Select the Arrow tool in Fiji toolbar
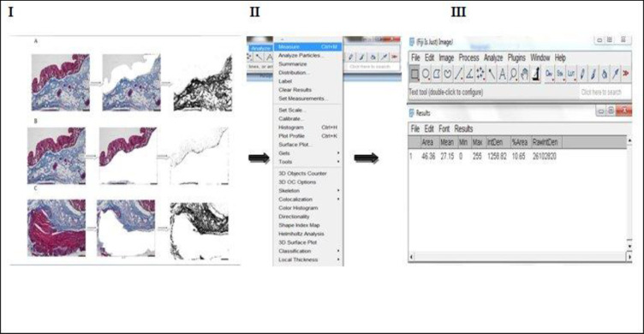Viewport: 644px width, 334px height. (615, 74)
